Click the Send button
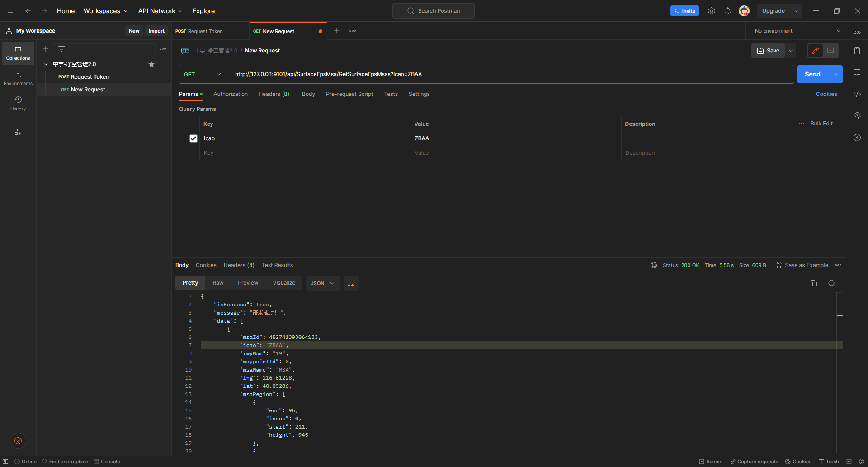This screenshot has width=868, height=467. 812,74
